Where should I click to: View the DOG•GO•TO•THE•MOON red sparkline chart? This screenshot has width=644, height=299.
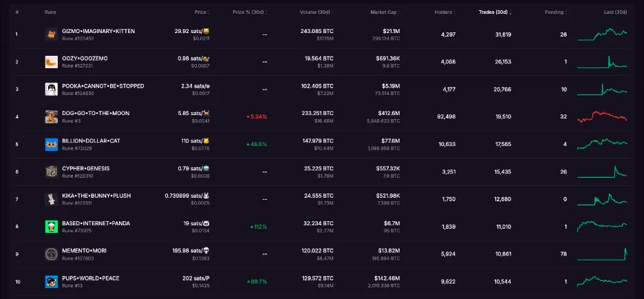point(602,116)
